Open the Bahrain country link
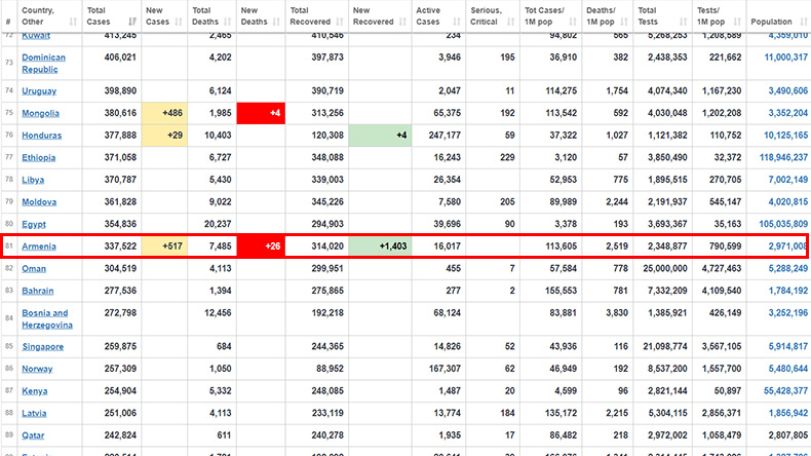The image size is (811, 456). pos(37,291)
